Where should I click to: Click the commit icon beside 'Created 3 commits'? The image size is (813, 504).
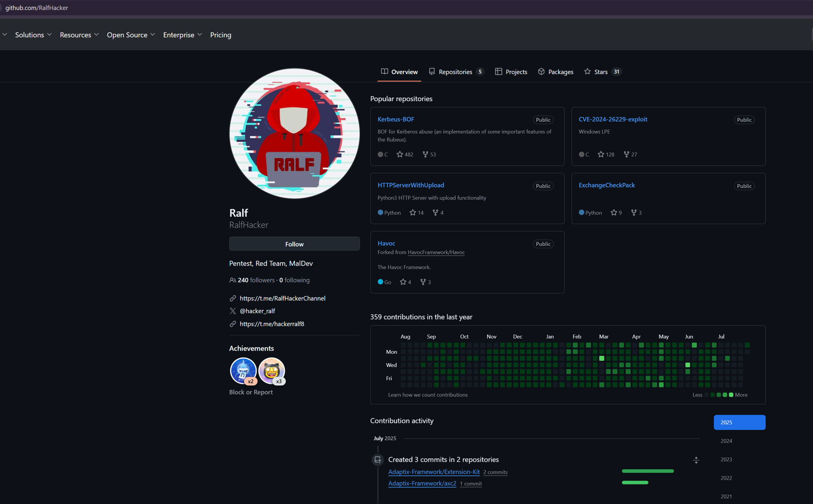377,460
